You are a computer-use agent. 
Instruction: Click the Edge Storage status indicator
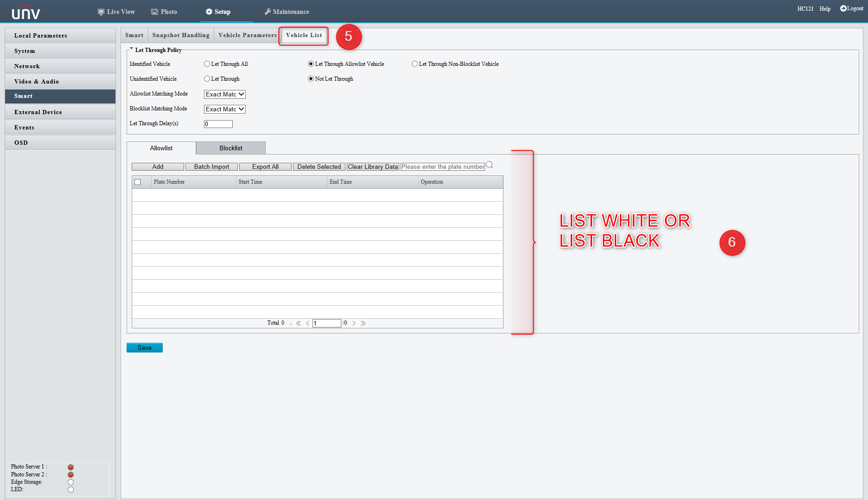point(70,482)
